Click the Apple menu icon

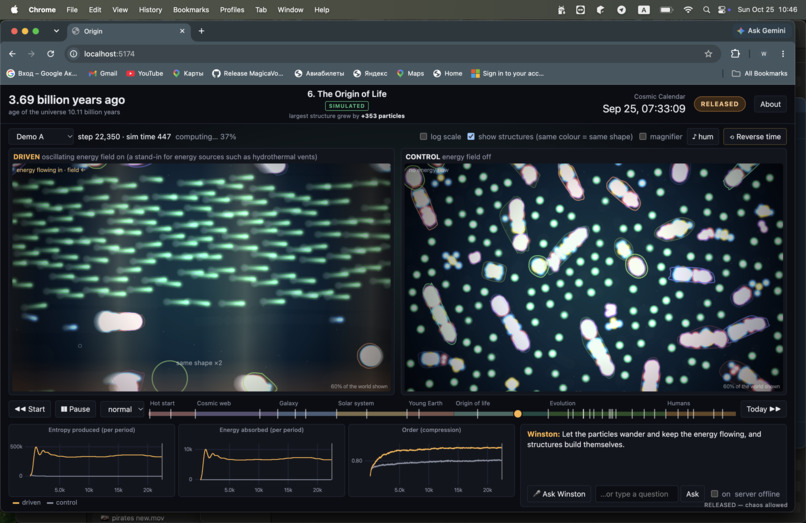14,9
